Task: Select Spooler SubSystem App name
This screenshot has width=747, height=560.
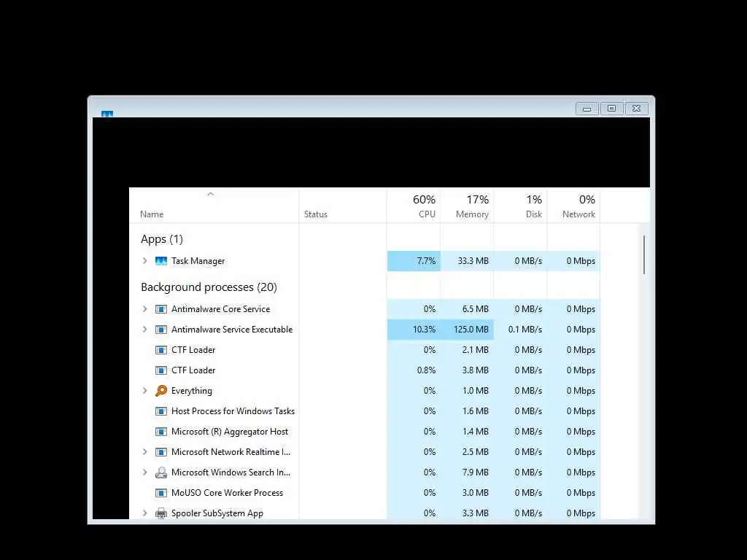Action: [217, 513]
